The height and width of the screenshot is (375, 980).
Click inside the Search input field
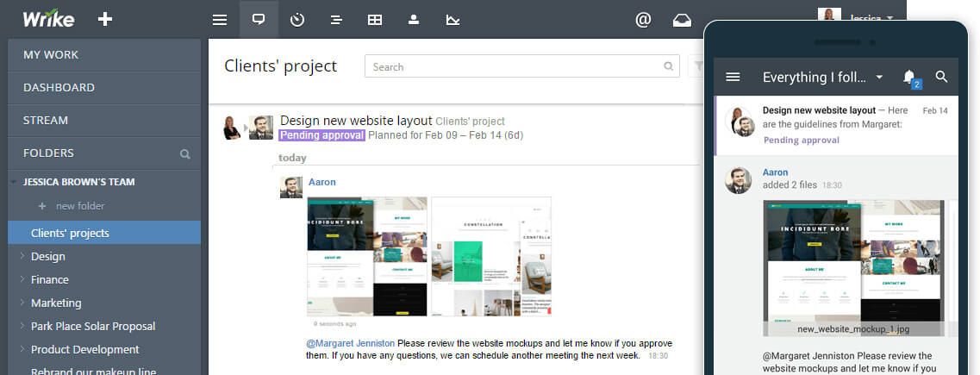pyautogui.click(x=521, y=66)
